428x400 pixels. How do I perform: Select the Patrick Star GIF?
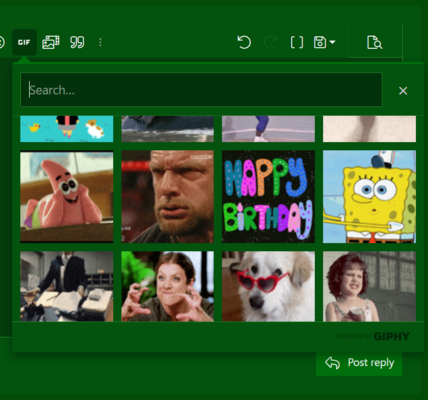pos(67,196)
